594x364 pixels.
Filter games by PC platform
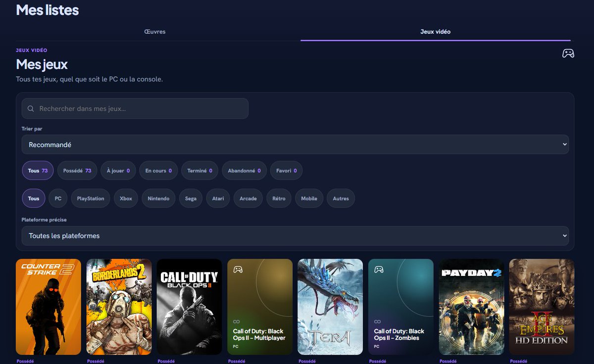point(58,198)
